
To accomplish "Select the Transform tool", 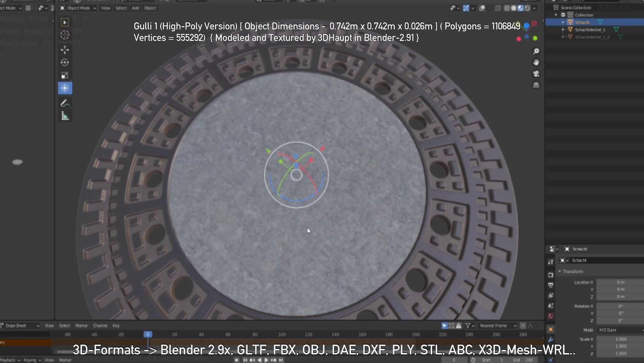I will [x=65, y=88].
